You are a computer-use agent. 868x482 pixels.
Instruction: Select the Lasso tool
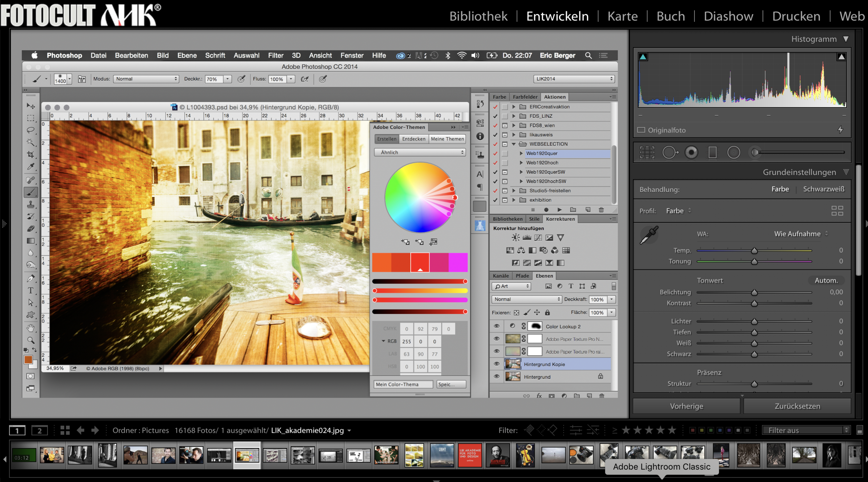pos(31,130)
